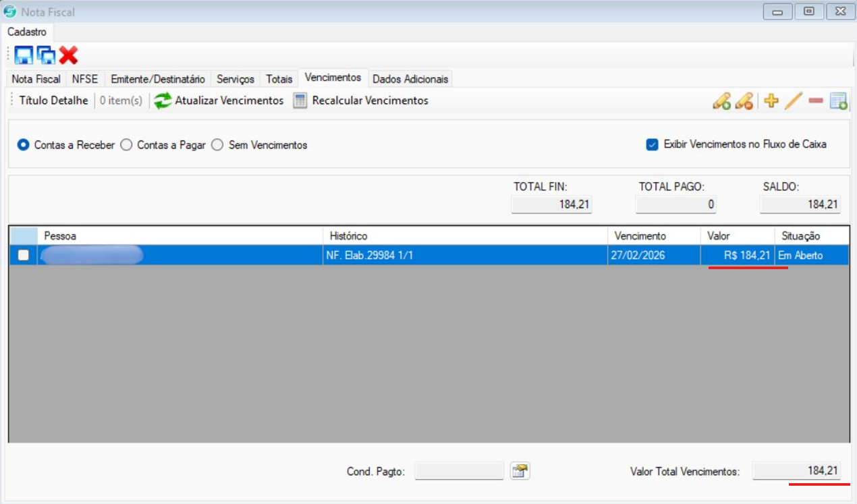The image size is (857, 504).
Task: Click the blue floppy disk save icon
Action: click(24, 55)
